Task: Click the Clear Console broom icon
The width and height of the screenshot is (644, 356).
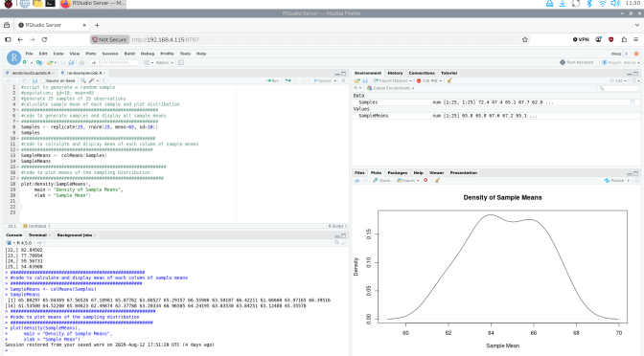Action: click(344, 243)
